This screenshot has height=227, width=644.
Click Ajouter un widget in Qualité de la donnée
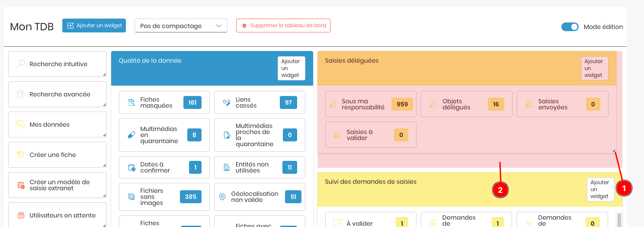coord(292,68)
